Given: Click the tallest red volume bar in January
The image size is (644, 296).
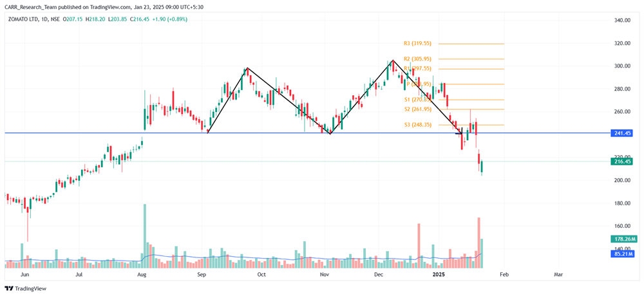Looking at the screenshot, I should point(479,243).
